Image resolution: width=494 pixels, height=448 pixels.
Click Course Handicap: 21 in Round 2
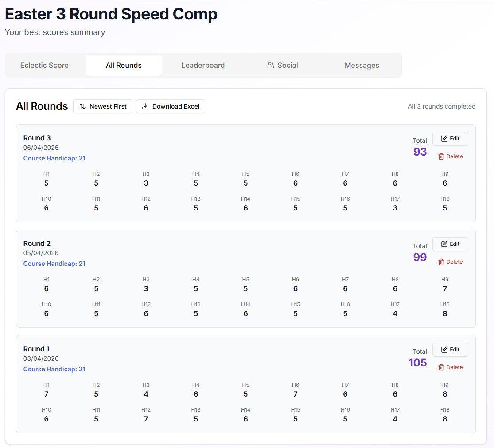click(x=54, y=264)
